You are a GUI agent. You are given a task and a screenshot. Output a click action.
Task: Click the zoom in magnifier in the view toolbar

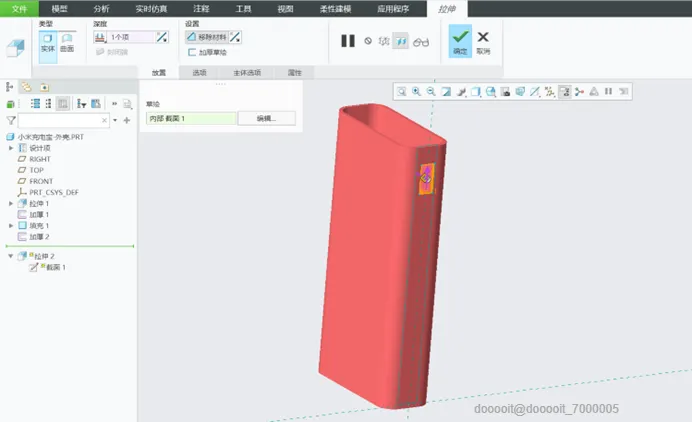[x=416, y=91]
